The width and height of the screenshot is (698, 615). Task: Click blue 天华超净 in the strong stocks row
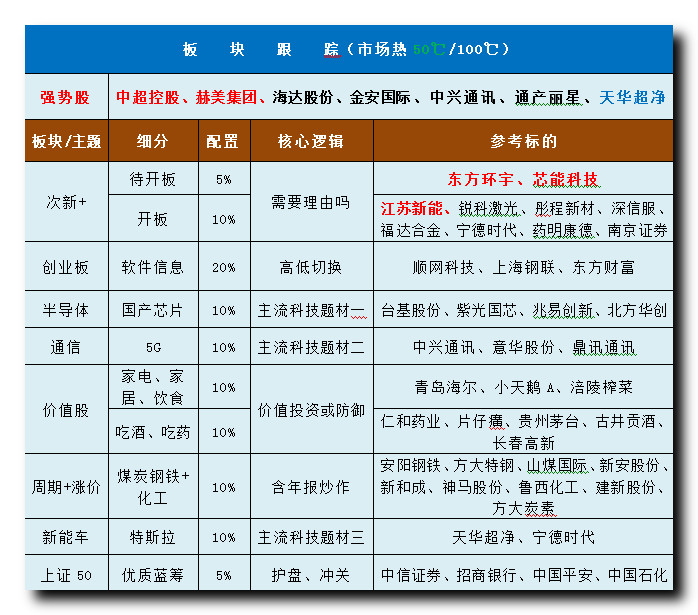[x=632, y=98]
